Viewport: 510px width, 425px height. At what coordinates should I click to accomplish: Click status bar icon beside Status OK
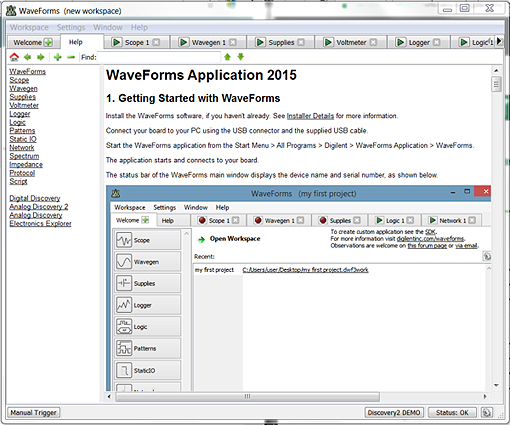(x=487, y=413)
